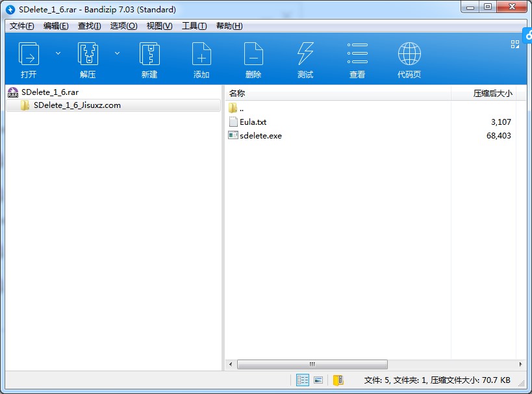The image size is (532, 394).
Task: Click the horizontal scrollbar thumb
Action: point(312,365)
